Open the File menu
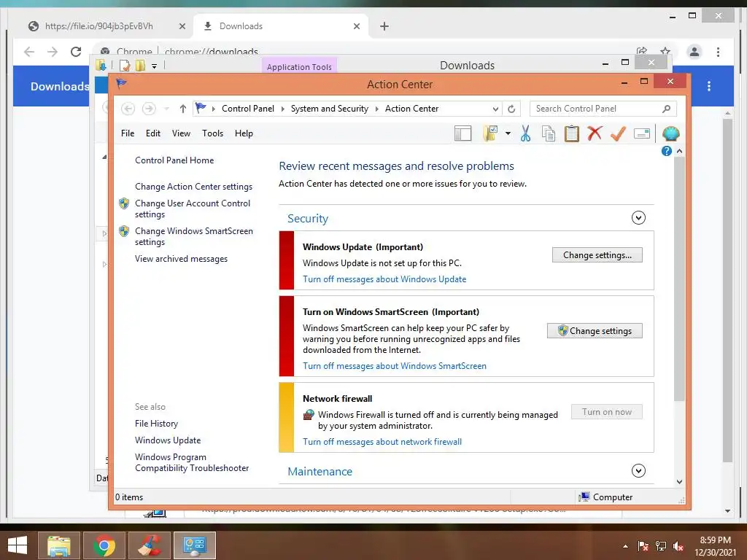 pos(128,133)
